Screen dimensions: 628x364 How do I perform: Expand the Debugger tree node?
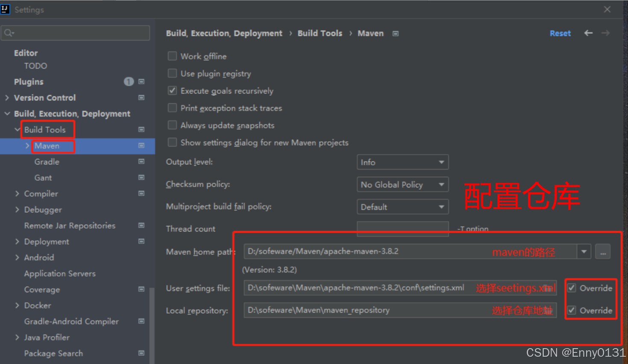coord(17,209)
